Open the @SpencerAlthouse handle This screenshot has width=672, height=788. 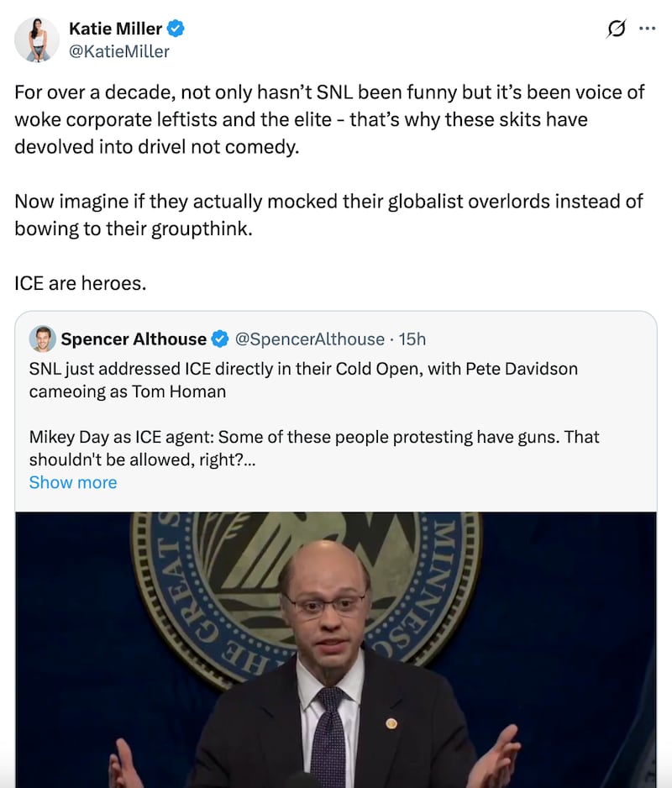click(x=309, y=339)
